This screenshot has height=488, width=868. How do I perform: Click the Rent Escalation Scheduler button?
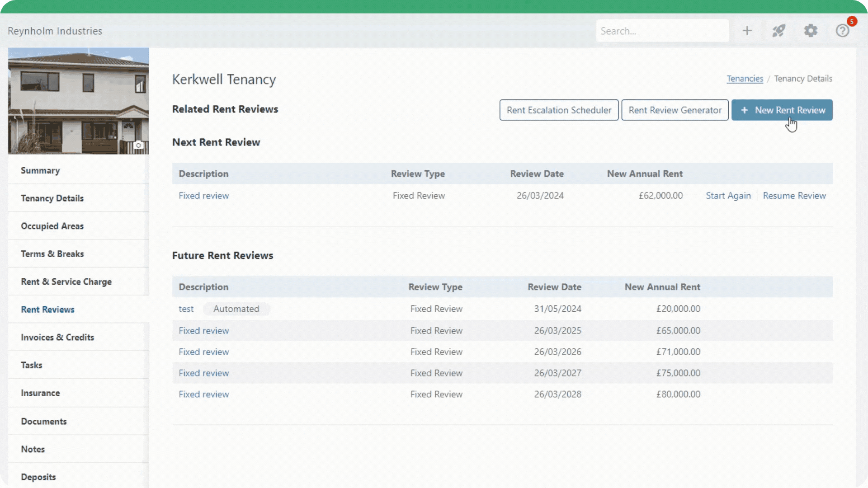click(559, 110)
